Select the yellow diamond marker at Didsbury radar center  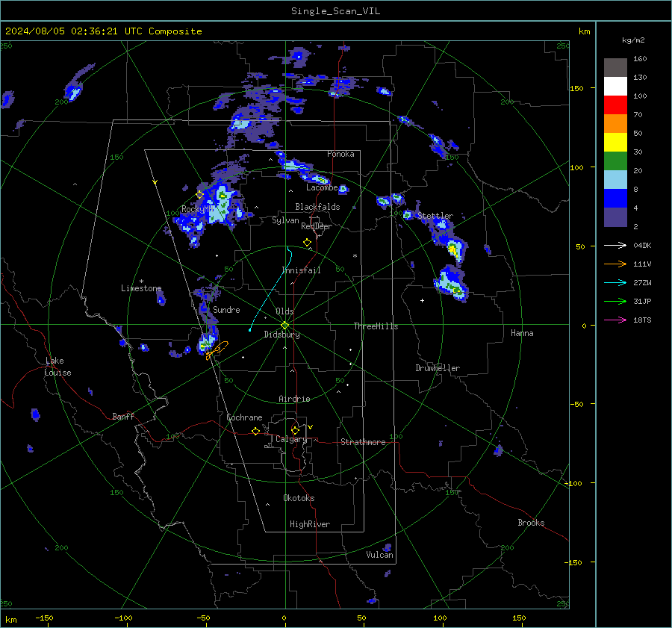coord(285,326)
